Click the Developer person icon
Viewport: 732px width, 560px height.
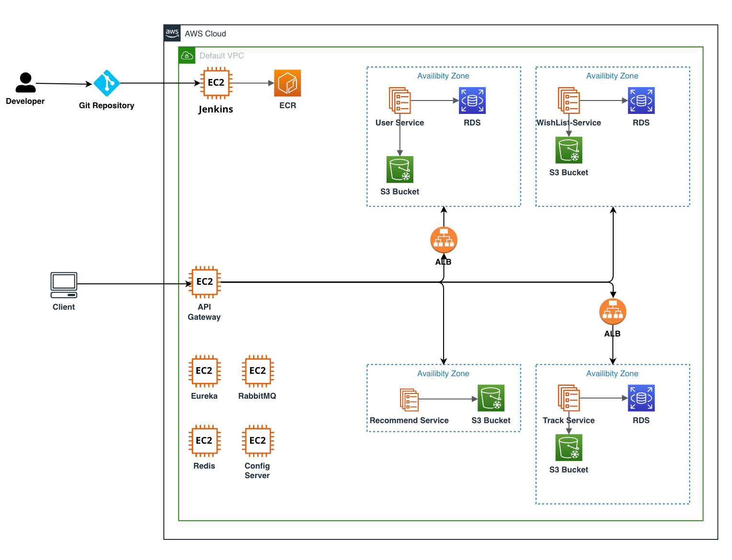point(25,82)
